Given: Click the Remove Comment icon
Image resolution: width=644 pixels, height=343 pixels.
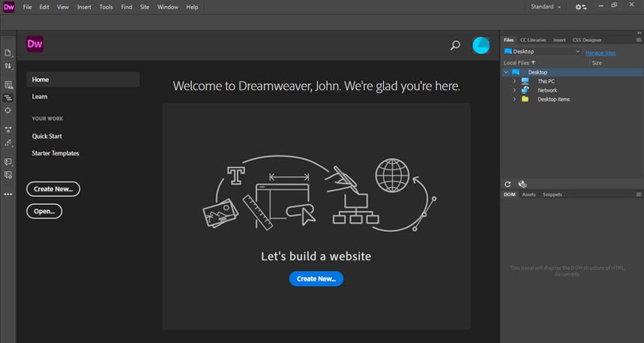Looking at the screenshot, I should pyautogui.click(x=7, y=175).
